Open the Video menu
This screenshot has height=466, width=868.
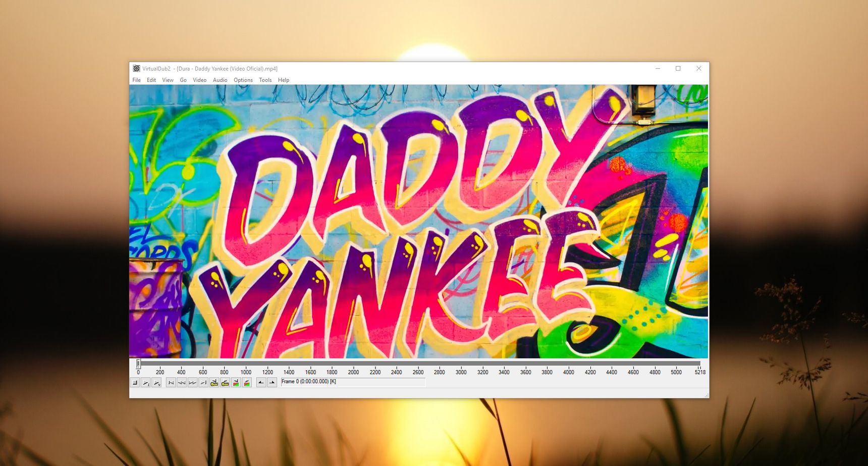click(x=200, y=80)
